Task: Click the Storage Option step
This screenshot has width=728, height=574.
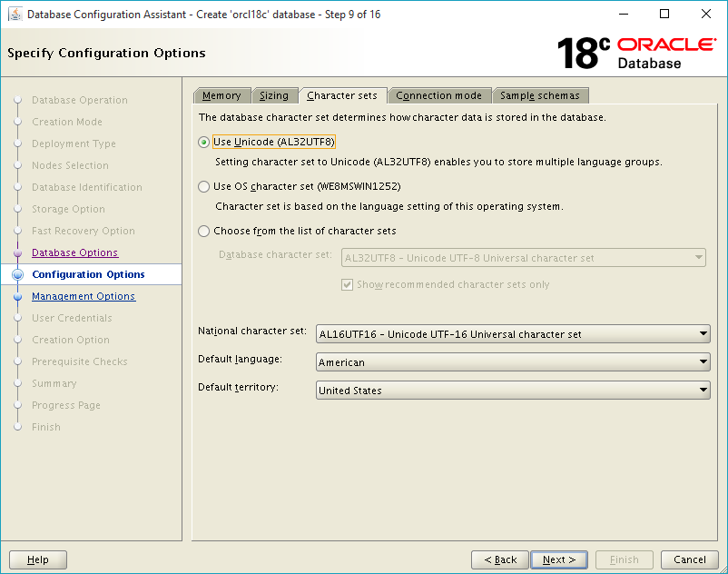Action: click(x=68, y=209)
